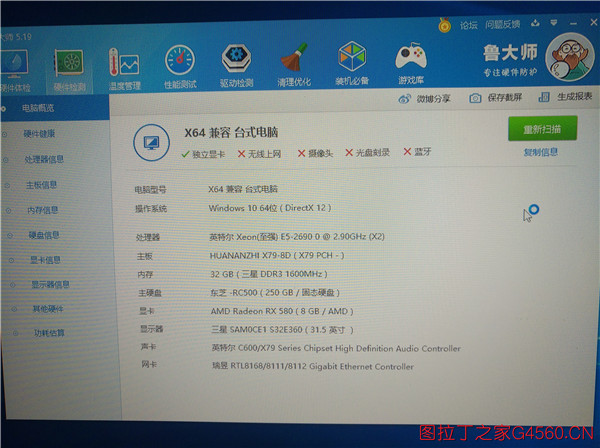Click memory value 32 GB DDR3 1600MHz
Viewport: 600px width, 448px height.
tap(269, 274)
